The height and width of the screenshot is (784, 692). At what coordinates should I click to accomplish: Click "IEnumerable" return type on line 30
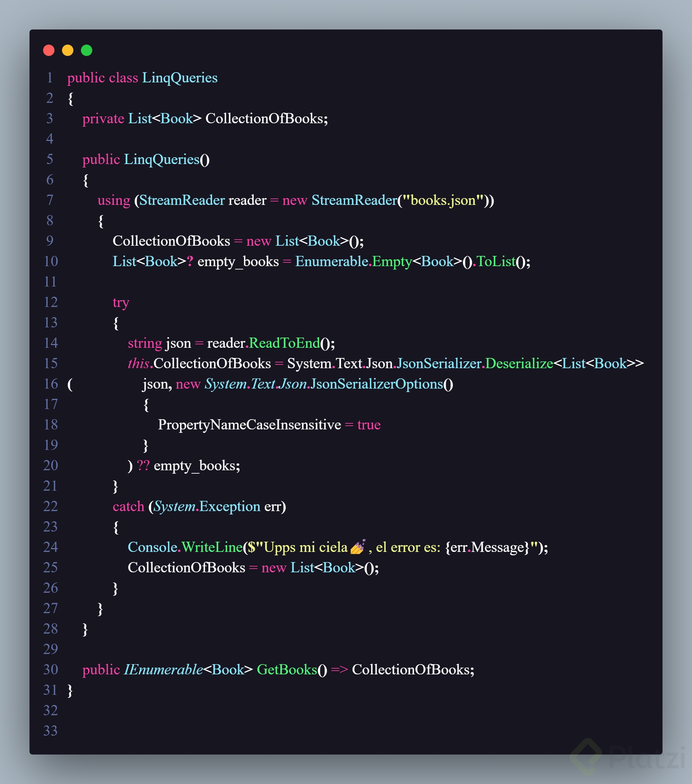(163, 670)
